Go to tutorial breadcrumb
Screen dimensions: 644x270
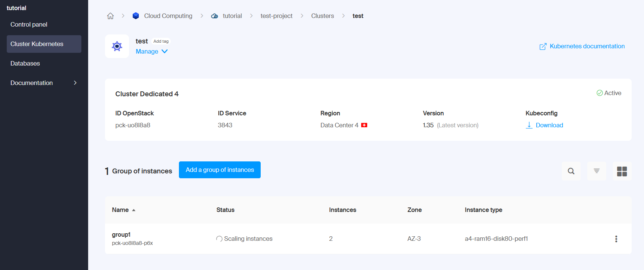click(232, 16)
